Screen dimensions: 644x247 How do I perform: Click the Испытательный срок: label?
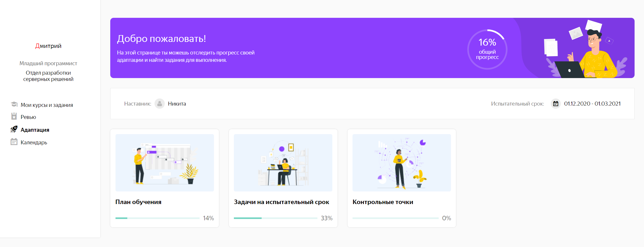(x=518, y=104)
